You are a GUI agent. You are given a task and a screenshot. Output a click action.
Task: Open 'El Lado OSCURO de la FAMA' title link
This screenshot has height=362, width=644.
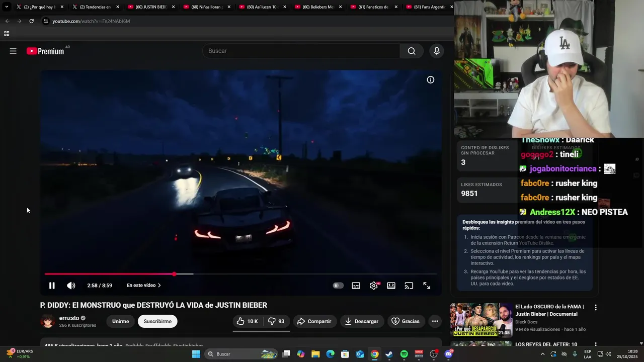(549, 310)
